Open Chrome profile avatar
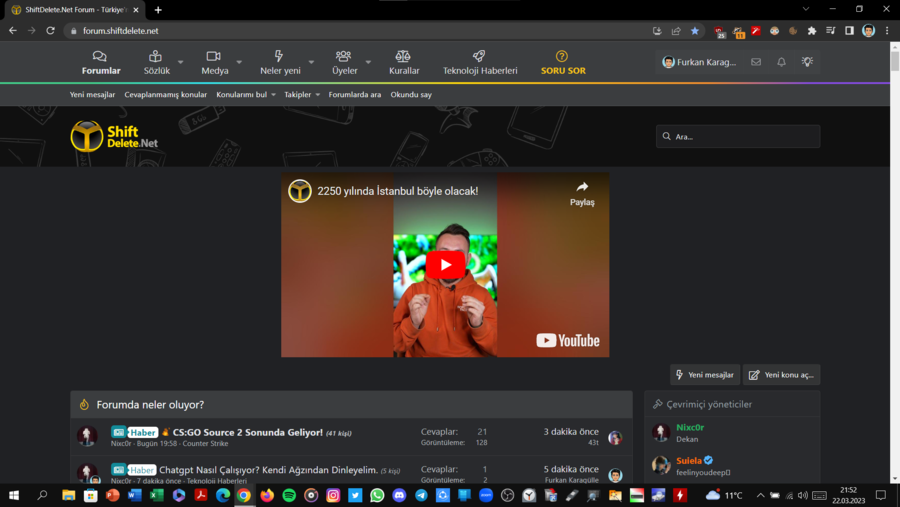 (x=868, y=31)
